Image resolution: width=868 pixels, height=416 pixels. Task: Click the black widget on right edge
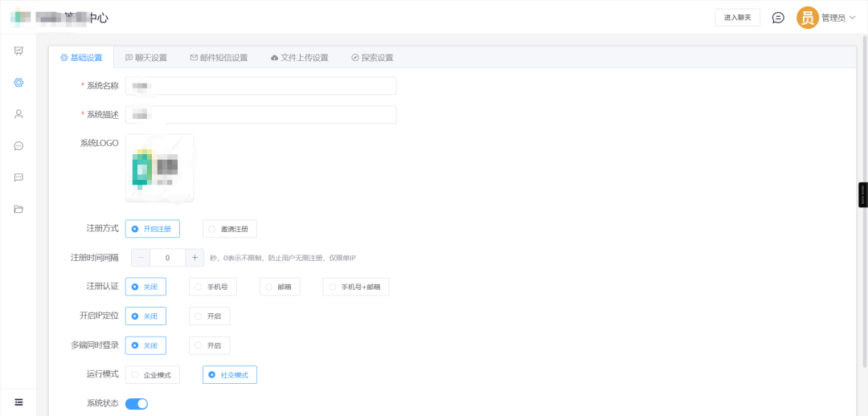(x=863, y=195)
